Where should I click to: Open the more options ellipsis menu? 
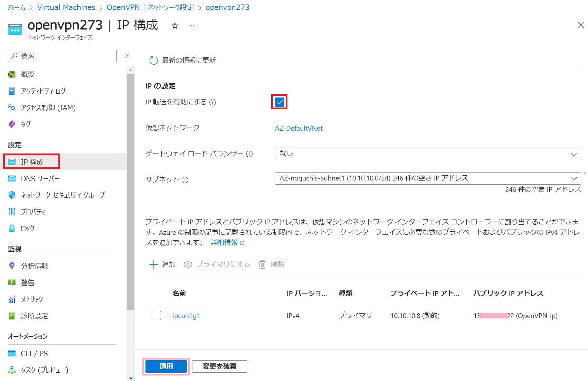tap(191, 25)
